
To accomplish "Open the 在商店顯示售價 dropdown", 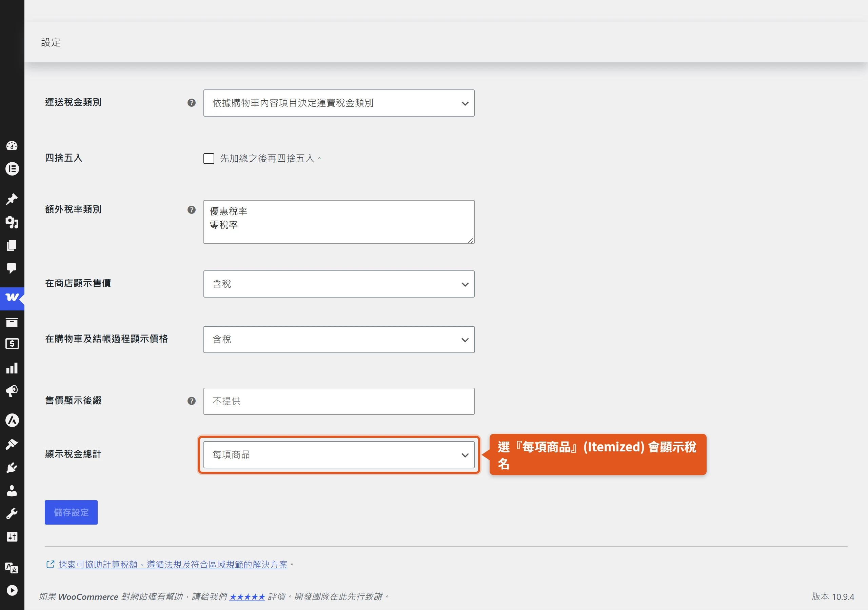I will [339, 284].
